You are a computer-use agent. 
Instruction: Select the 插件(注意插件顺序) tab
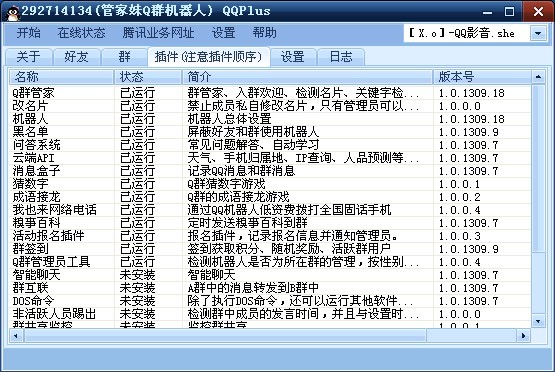[x=208, y=57]
